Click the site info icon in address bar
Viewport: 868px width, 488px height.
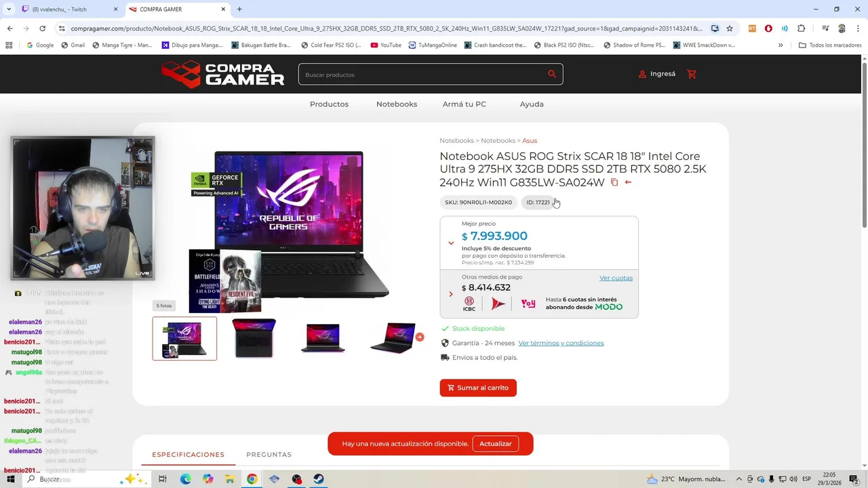(62, 28)
